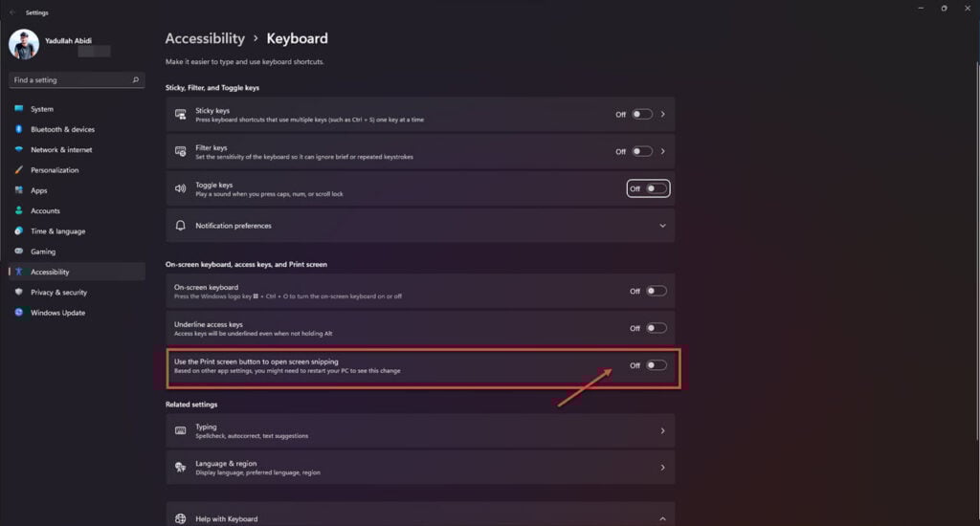The width and height of the screenshot is (980, 526).
Task: Open Bluetooth & devices icon in sidebar
Action: [19, 129]
